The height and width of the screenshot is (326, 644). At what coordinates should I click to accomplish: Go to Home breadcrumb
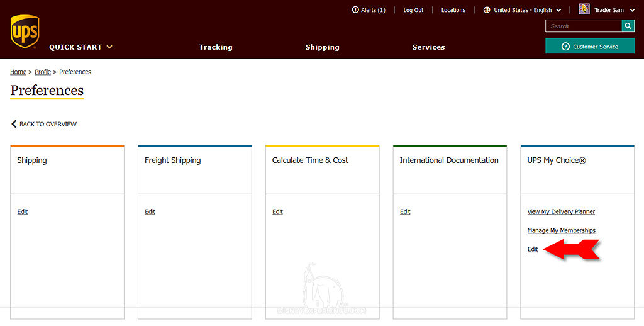[18, 72]
